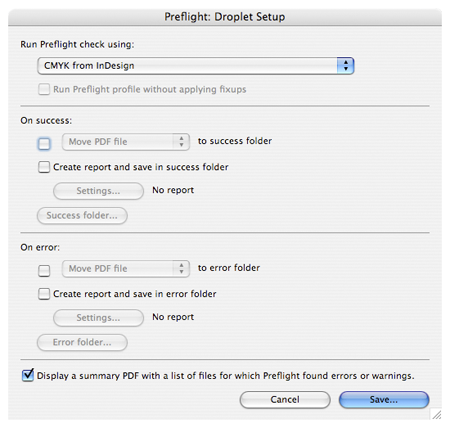Image resolution: width=450 pixels, height=428 pixels.
Task: Open the On success Move PDF file dropdown
Action: pos(126,142)
